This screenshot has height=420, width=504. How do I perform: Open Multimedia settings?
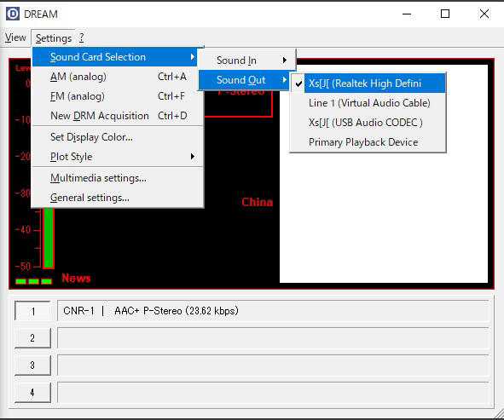coord(118,178)
